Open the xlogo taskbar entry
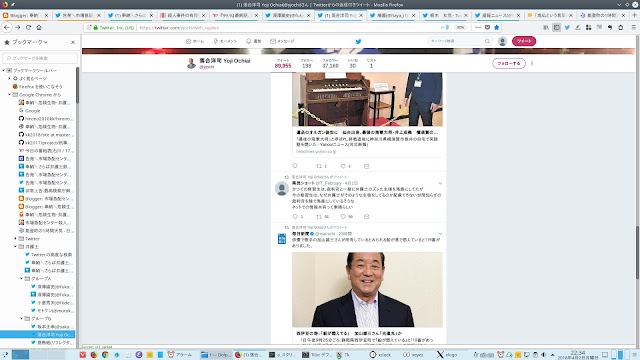 (447, 355)
